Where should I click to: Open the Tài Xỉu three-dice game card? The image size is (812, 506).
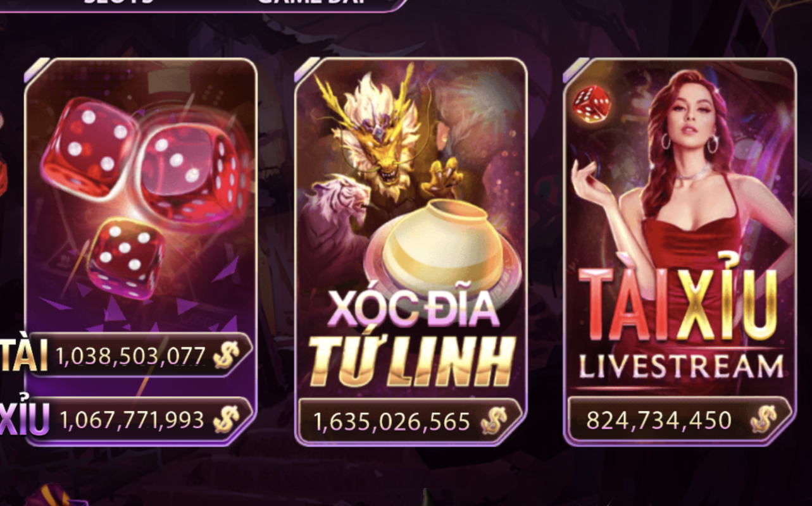141,252
